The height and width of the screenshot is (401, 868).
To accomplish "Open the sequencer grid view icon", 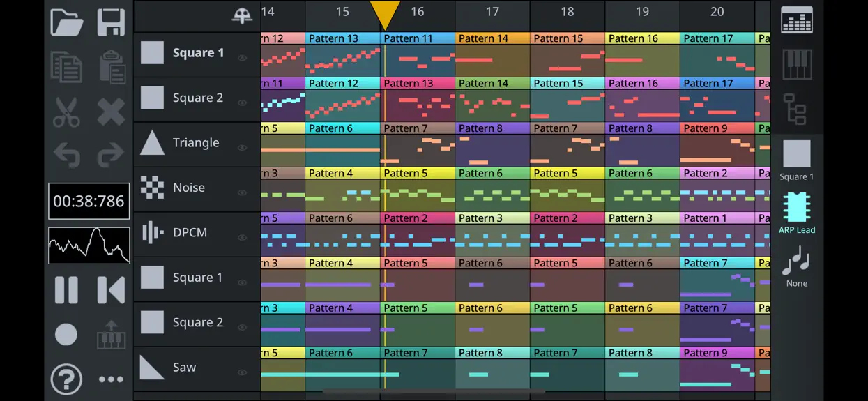I will [x=797, y=20].
